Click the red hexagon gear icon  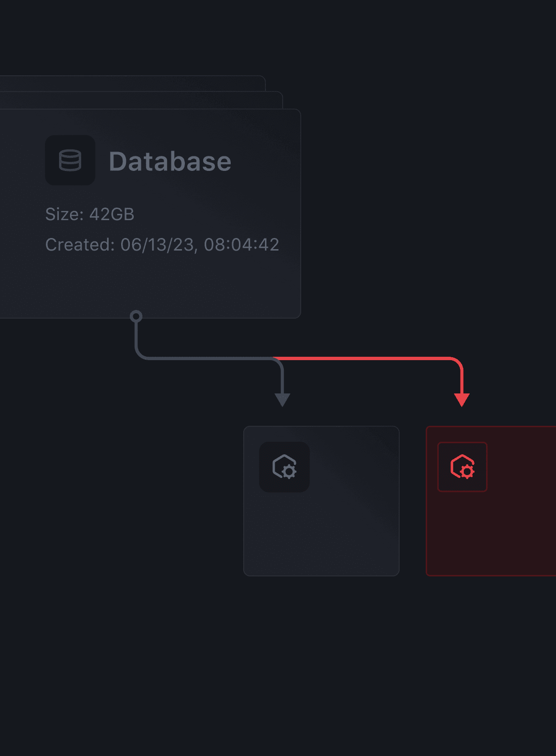pos(462,467)
